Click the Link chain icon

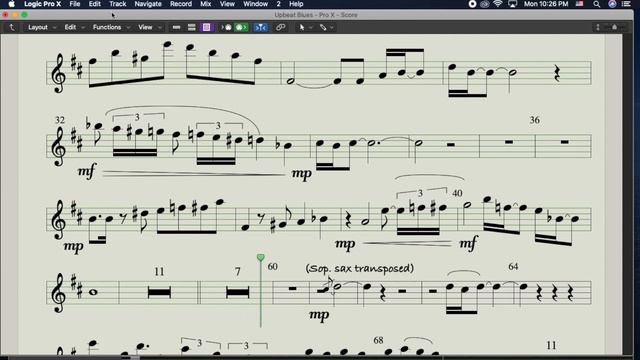pos(280,27)
